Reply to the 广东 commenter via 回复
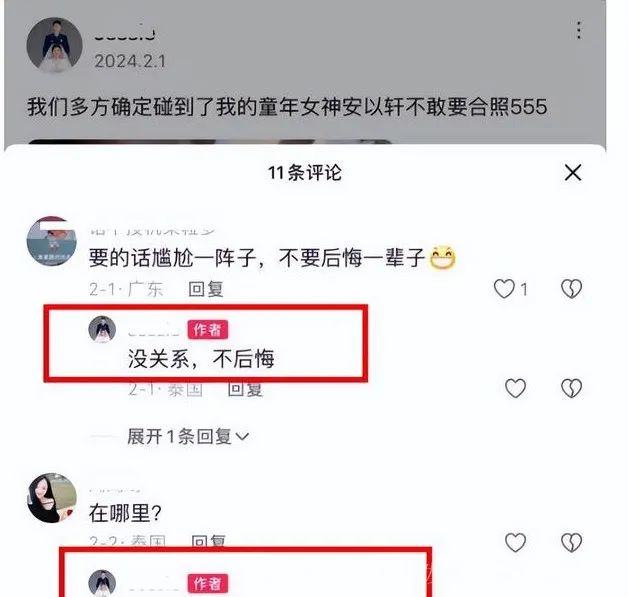Screen dimensions: 628x597 (x=205, y=289)
